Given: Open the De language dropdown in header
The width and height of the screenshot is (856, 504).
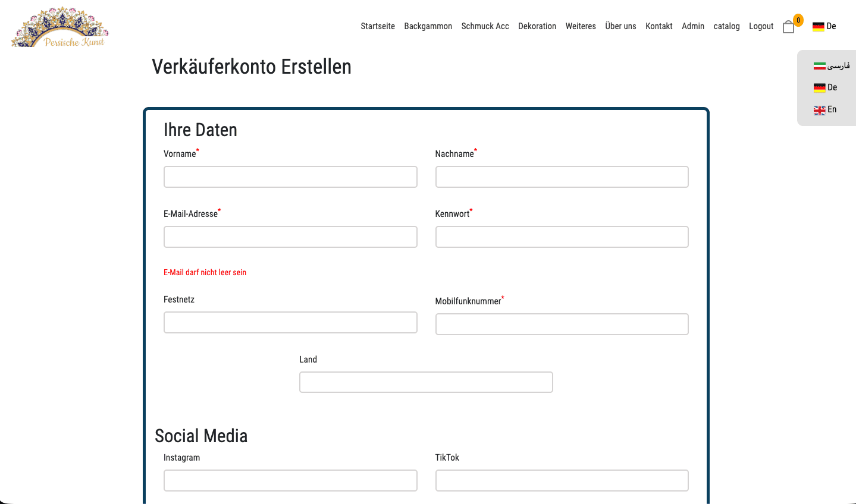Looking at the screenshot, I should (x=824, y=26).
